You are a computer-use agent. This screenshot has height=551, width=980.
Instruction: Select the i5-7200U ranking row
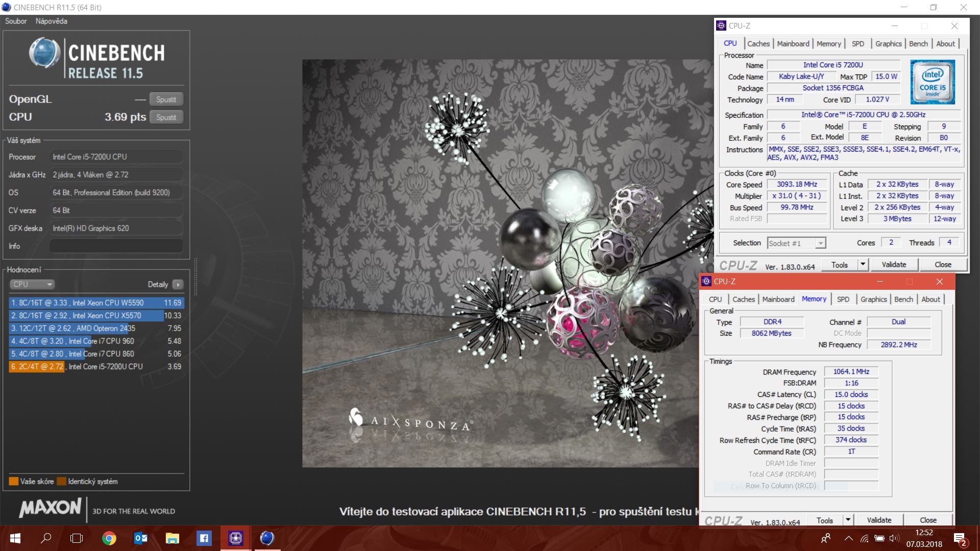96,366
